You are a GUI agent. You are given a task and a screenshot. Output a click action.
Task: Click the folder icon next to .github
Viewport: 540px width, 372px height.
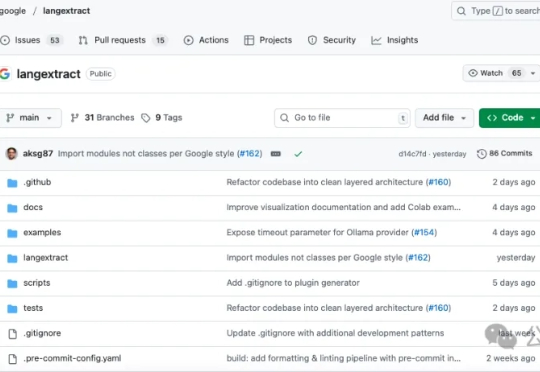[x=12, y=183]
